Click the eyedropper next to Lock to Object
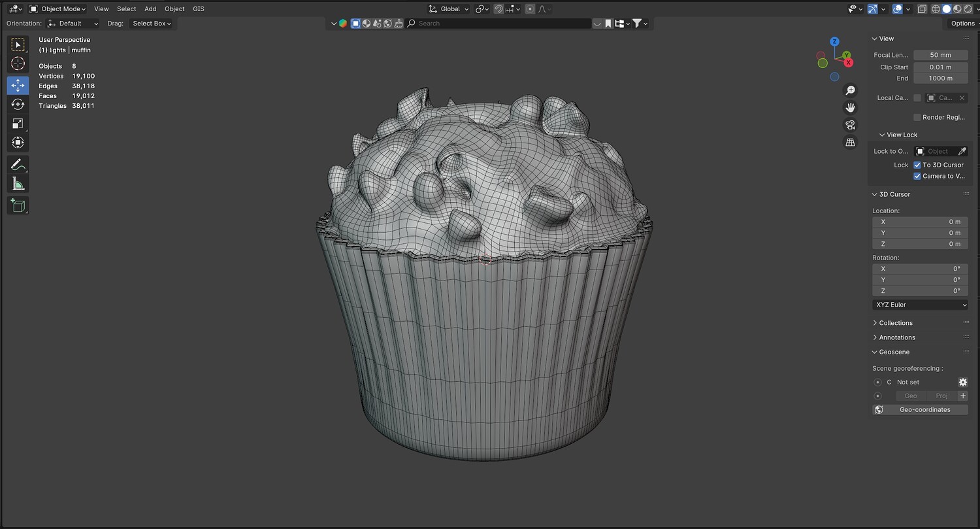 (962, 151)
